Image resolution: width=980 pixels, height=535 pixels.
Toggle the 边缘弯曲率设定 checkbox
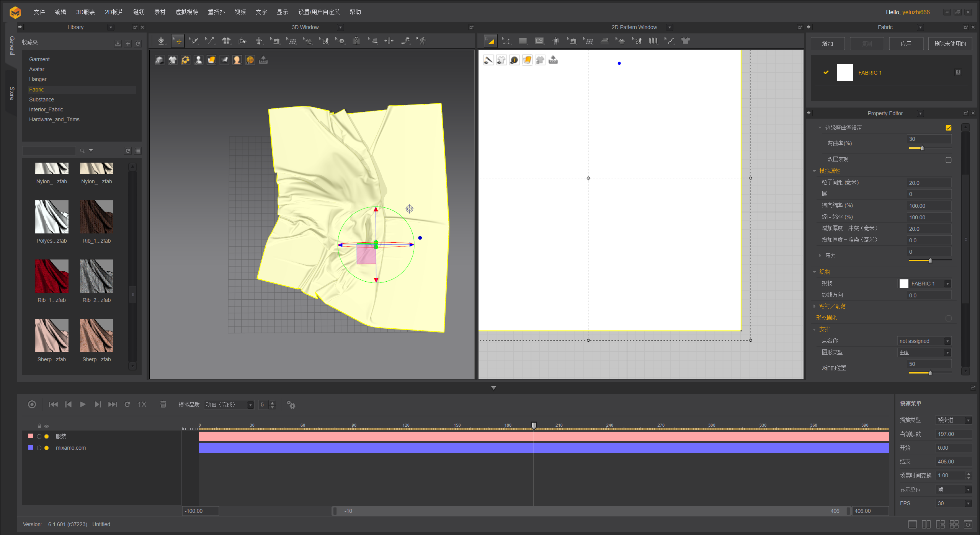tap(948, 128)
